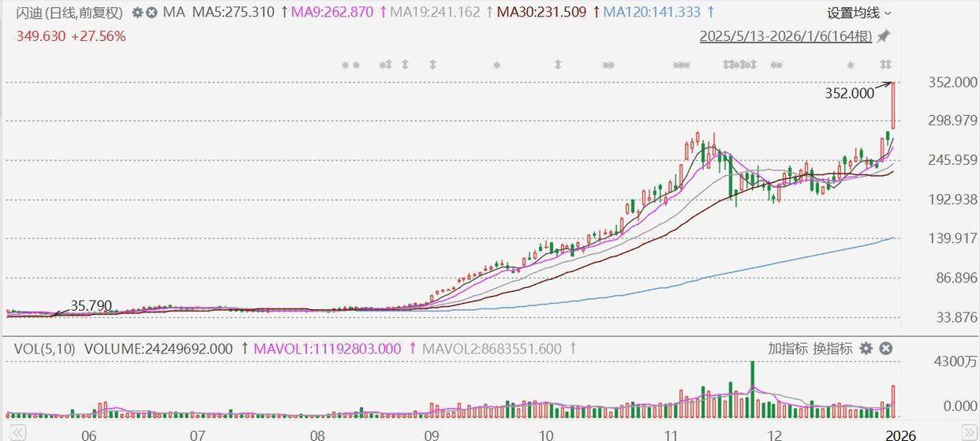This screenshot has height=441, width=980.
Task: Open MA indicator settings gear icon
Action: click(x=137, y=13)
